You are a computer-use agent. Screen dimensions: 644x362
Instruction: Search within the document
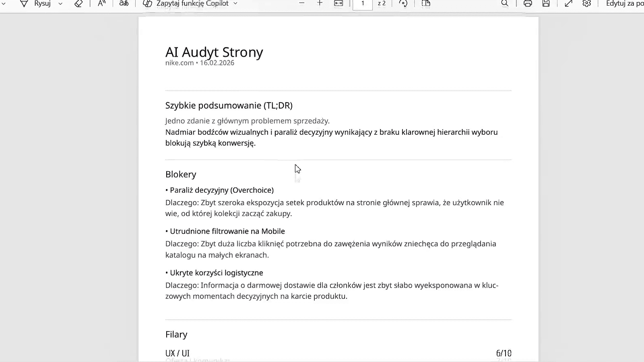coord(505,4)
